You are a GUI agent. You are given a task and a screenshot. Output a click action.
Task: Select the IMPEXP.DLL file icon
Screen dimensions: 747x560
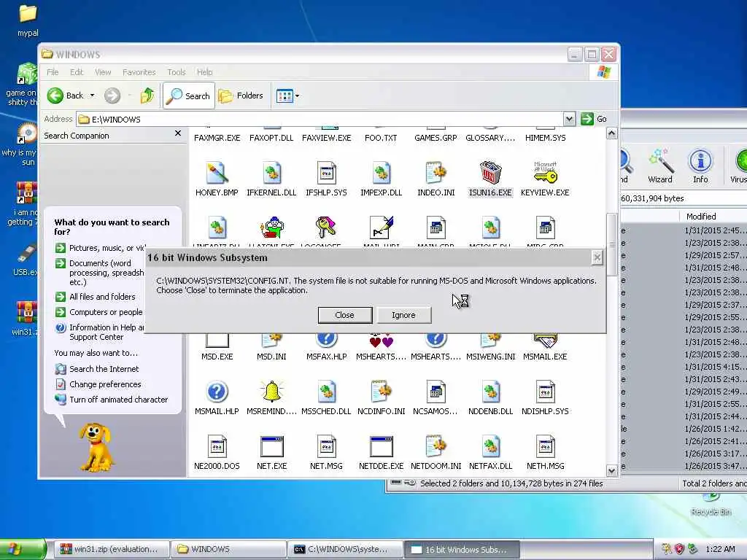pos(381,173)
